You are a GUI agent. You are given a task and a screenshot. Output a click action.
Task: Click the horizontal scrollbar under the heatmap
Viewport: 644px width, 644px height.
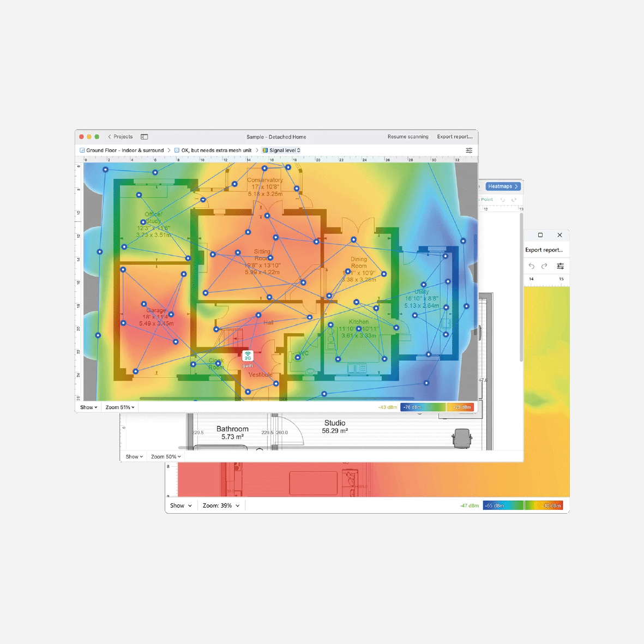(277, 399)
